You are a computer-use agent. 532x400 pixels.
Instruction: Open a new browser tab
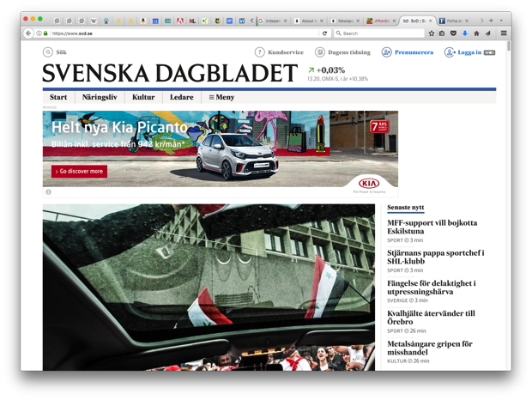point(491,21)
